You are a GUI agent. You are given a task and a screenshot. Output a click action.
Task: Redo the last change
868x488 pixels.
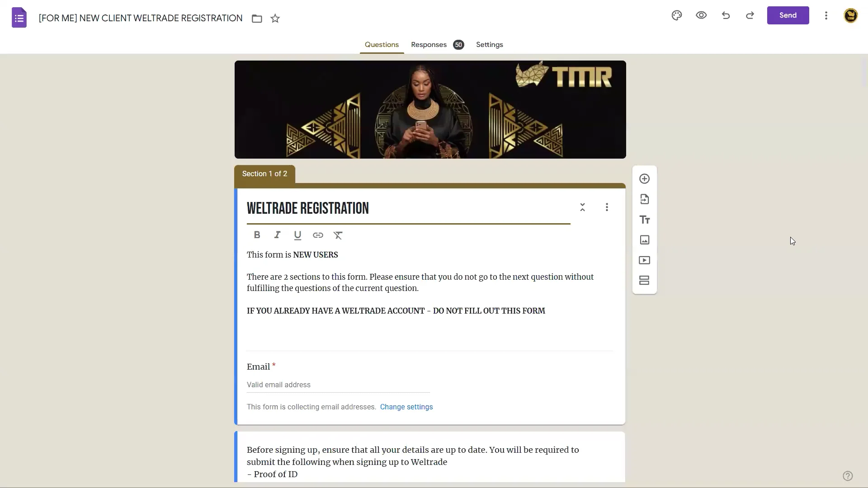click(x=750, y=15)
